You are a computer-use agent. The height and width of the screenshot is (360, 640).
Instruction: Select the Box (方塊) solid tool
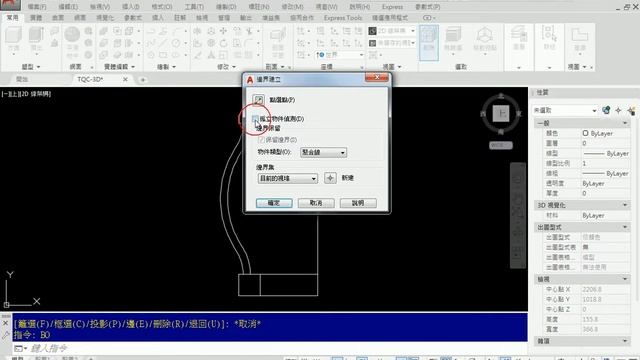13,36
